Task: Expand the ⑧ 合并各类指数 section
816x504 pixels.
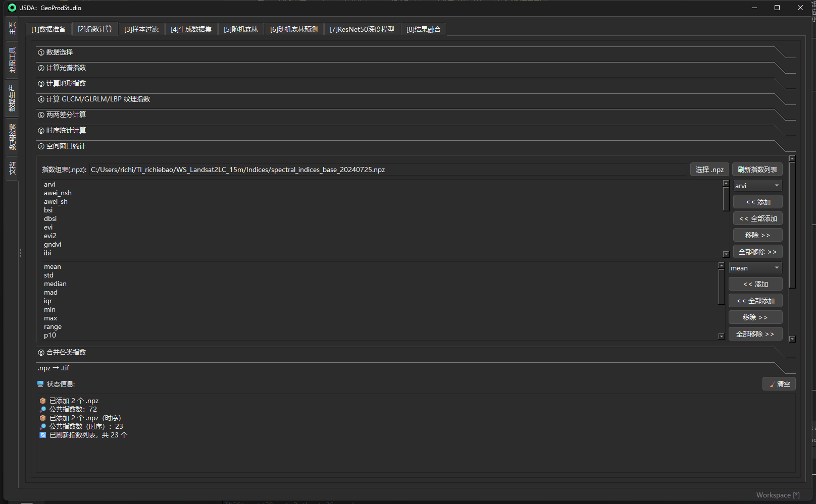Action: 66,352
